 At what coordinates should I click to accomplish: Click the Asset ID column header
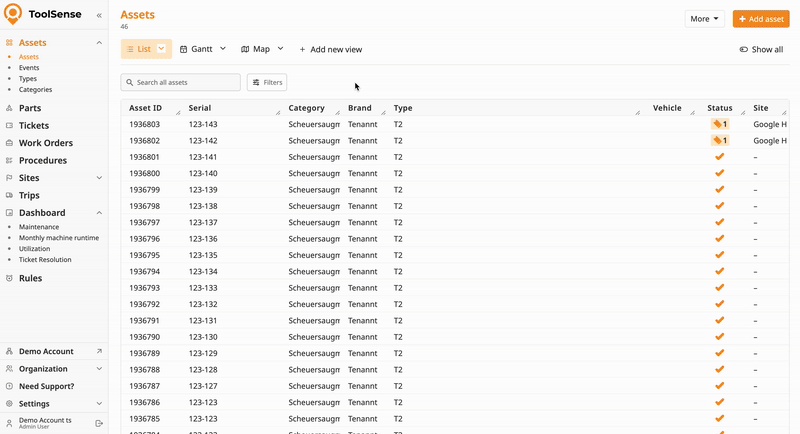pyautogui.click(x=145, y=108)
